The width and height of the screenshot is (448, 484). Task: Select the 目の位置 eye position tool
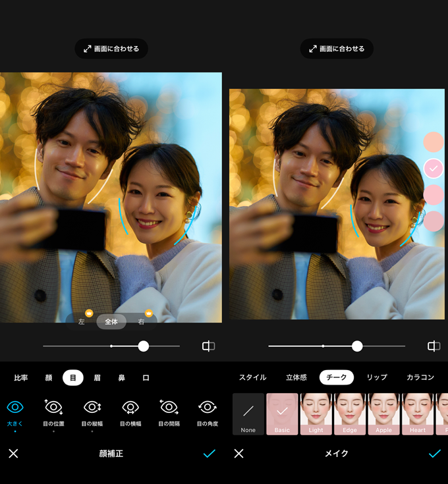[53, 408]
